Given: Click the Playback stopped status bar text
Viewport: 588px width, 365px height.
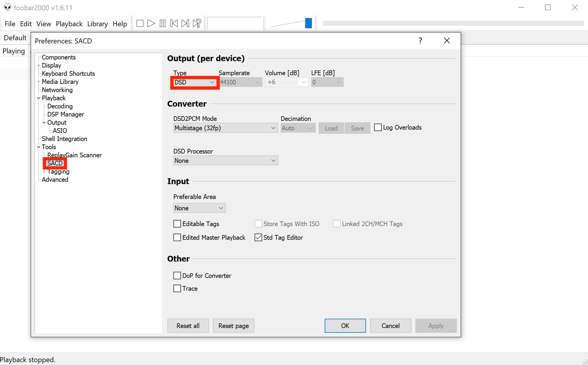Looking at the screenshot, I should coord(28,360).
